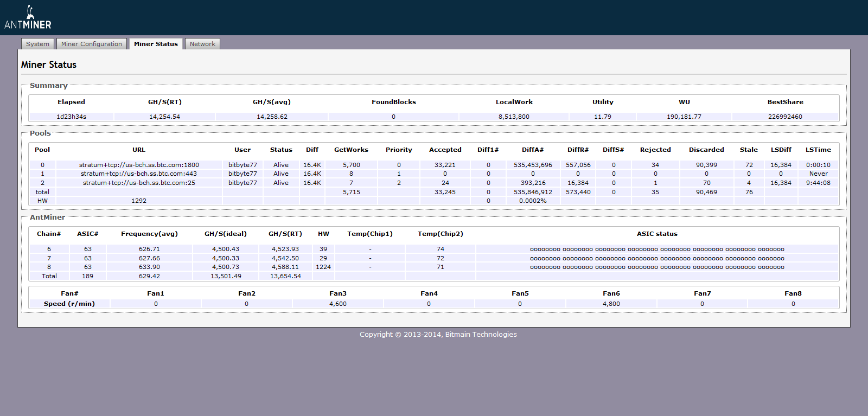This screenshot has height=416, width=868.
Task: Click the Pools section label
Action: pos(40,133)
